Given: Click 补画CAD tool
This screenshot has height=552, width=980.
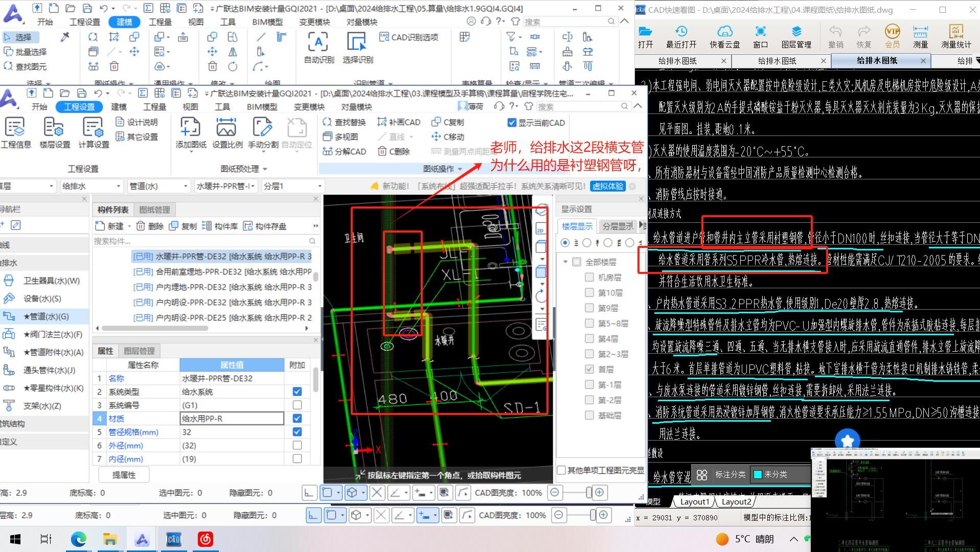Looking at the screenshot, I should coord(399,122).
